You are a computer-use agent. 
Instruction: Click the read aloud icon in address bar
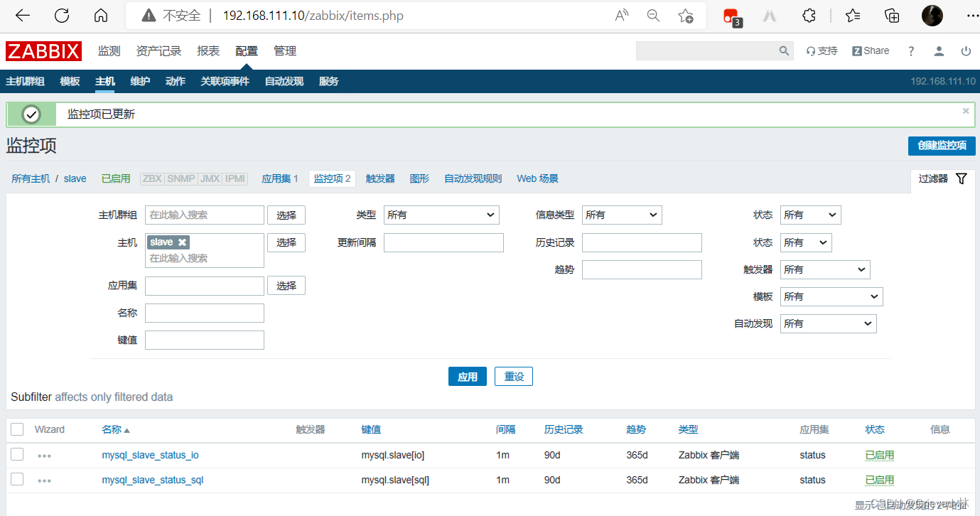click(622, 16)
